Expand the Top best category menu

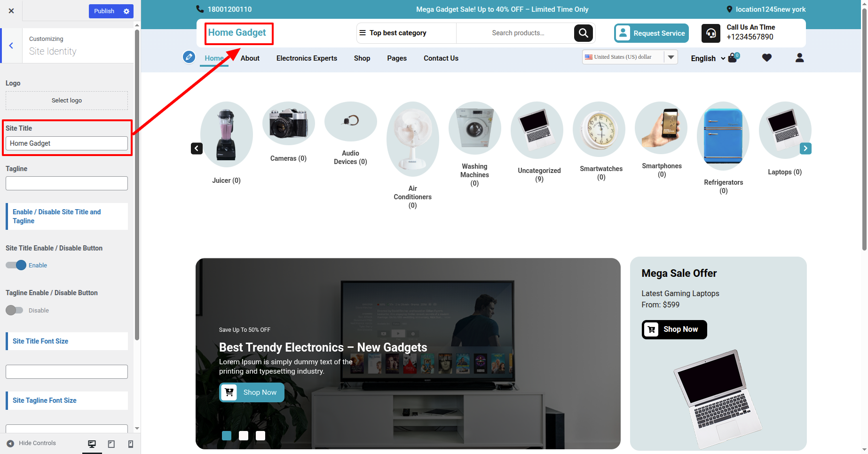[393, 33]
